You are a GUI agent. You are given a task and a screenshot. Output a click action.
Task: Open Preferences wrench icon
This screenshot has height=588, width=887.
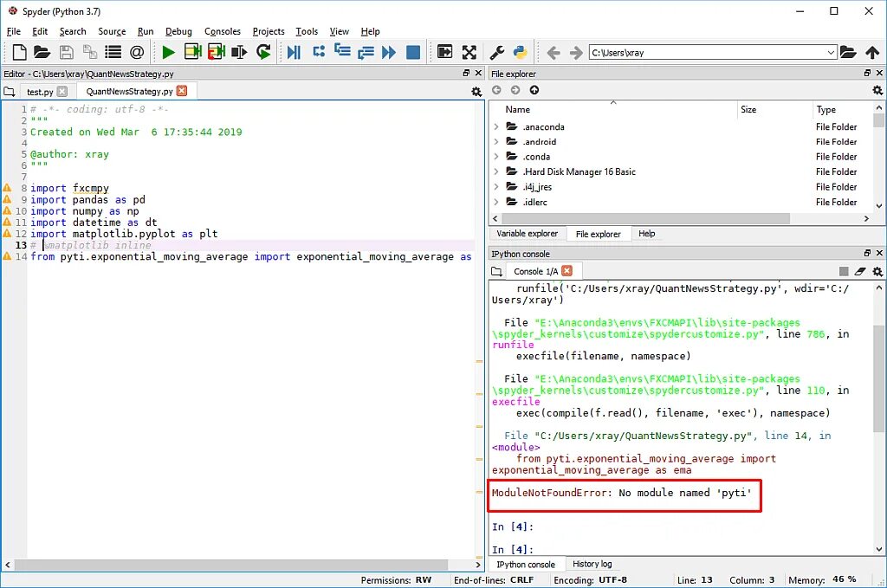[x=496, y=53]
